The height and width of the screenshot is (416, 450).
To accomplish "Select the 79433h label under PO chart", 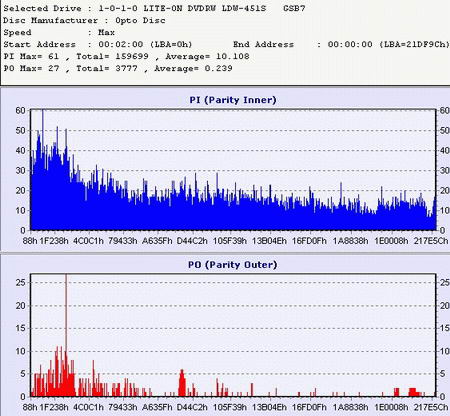I will pos(123,407).
